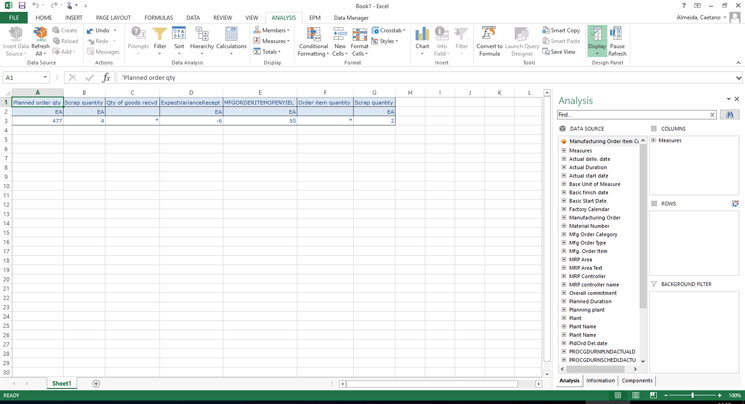The width and height of the screenshot is (745, 404).
Task: Expand the Actual Duration tree node
Action: 564,167
